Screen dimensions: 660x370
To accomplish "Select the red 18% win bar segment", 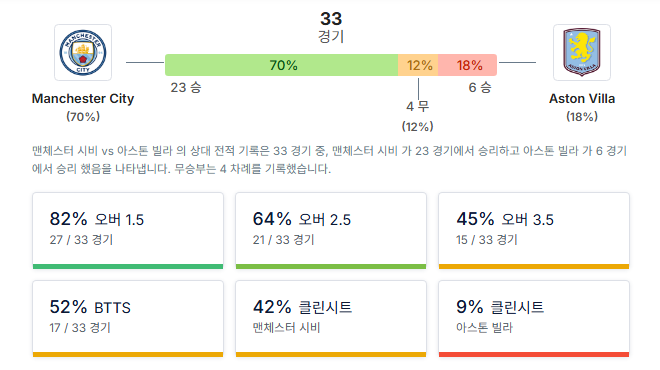I will pyautogui.click(x=467, y=65).
